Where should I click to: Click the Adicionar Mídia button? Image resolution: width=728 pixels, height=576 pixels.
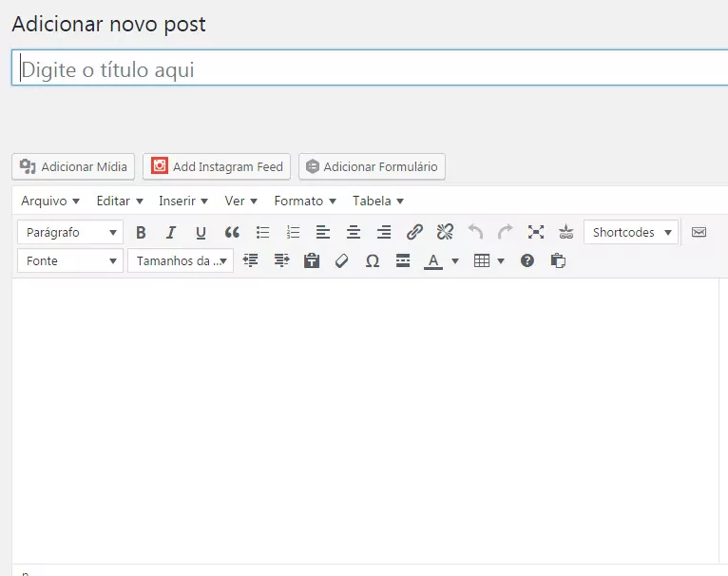(74, 166)
